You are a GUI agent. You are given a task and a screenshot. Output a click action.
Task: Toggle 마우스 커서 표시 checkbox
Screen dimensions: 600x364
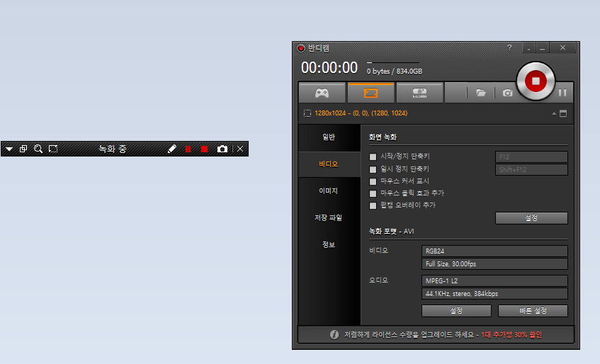pos(373,181)
